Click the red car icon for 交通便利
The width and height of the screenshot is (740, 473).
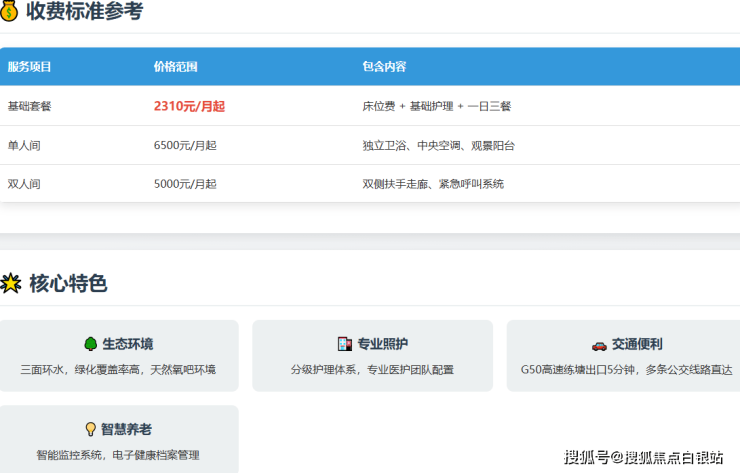click(599, 344)
